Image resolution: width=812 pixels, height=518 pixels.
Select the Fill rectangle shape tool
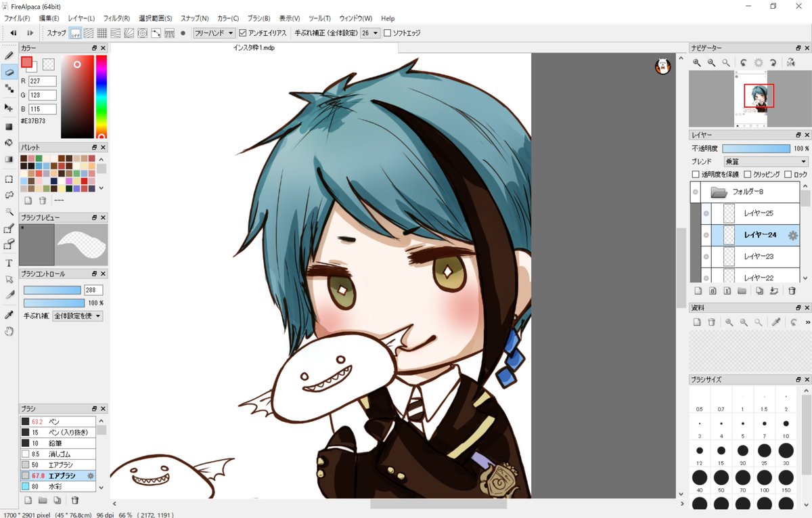9,126
